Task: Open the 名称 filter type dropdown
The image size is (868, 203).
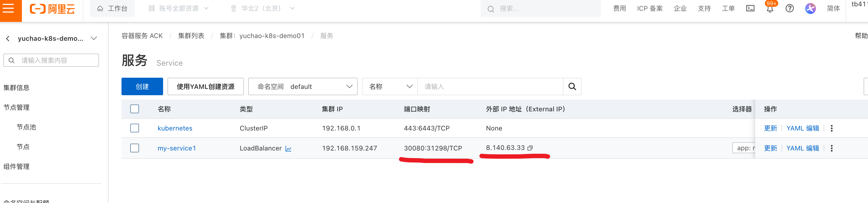Action: click(390, 86)
